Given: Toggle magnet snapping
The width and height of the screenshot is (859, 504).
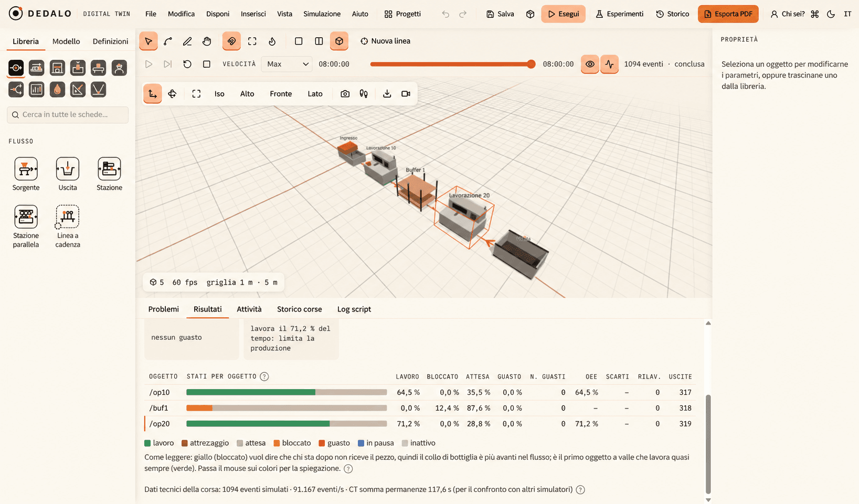Looking at the screenshot, I should click(231, 41).
